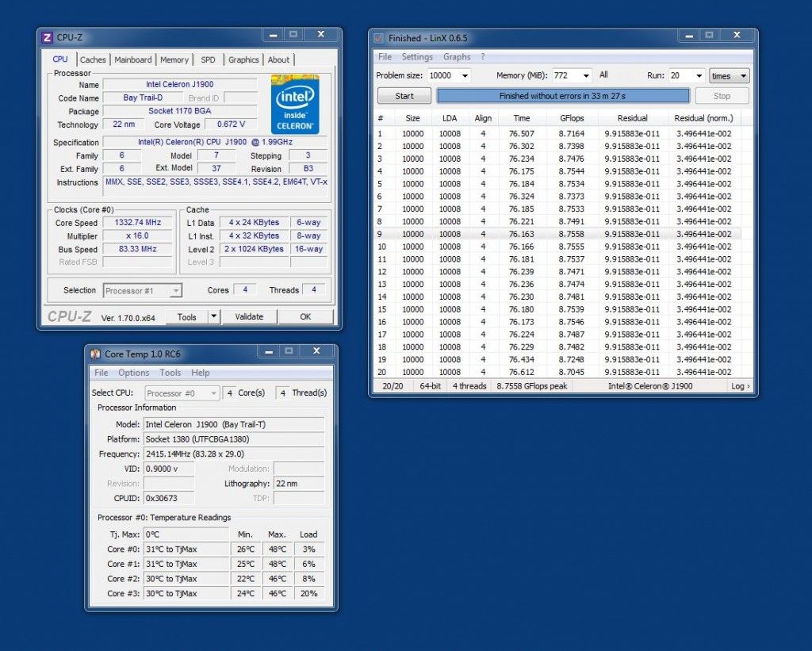The image size is (812, 651).
Task: Click the All memory link in LinX
Action: 603,75
